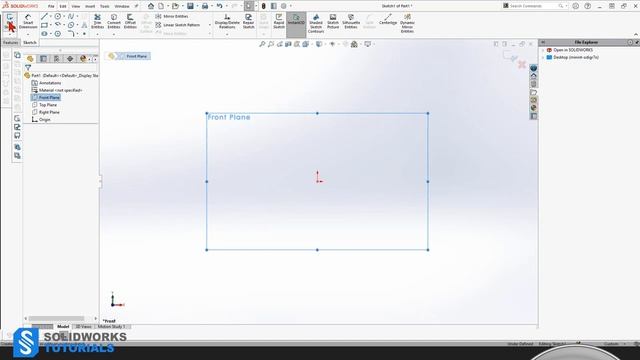The width and height of the screenshot is (640, 360).
Task: Click the Print icon
Action: tap(205, 6)
